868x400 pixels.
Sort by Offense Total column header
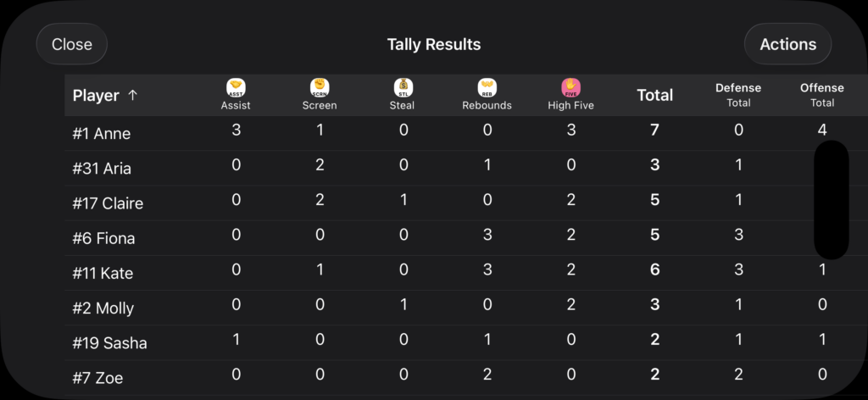pos(821,95)
